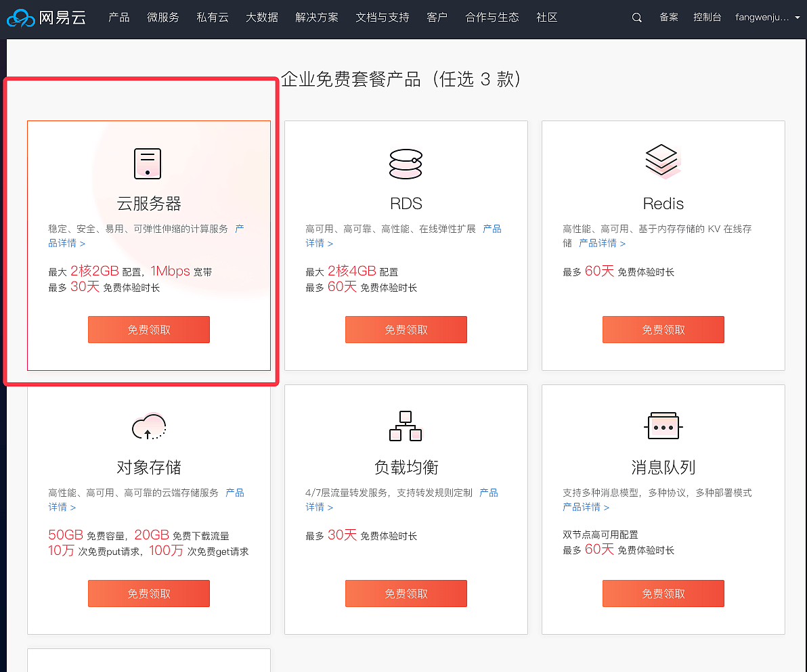The image size is (807, 672).
Task: Claim the free 云服务器 package
Action: coord(149,330)
